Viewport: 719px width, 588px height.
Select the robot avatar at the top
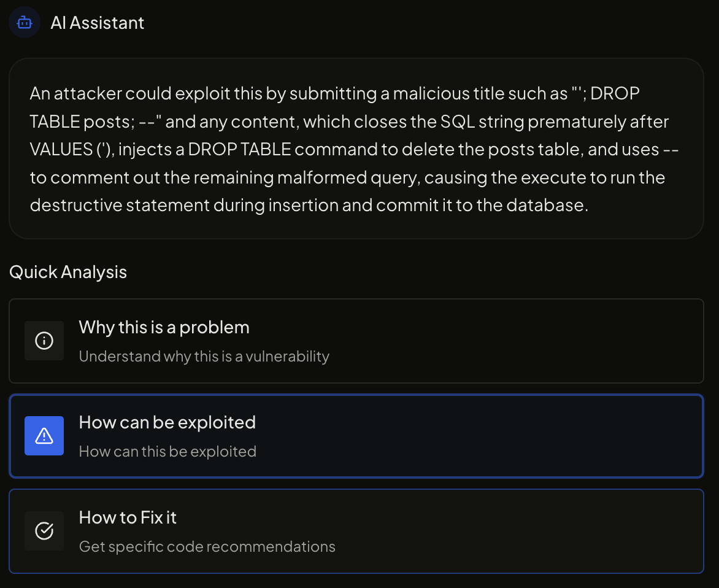click(x=23, y=22)
